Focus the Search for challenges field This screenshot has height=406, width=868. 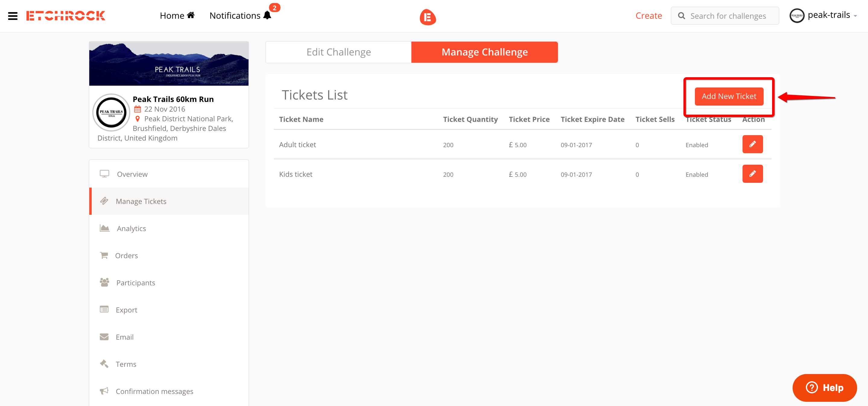(x=728, y=16)
